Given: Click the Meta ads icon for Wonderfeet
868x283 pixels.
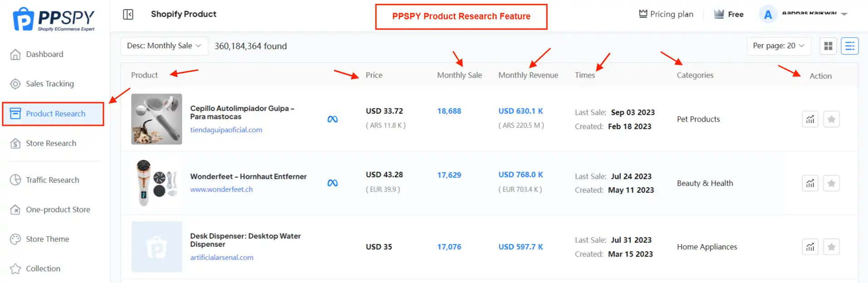Looking at the screenshot, I should [x=332, y=183].
